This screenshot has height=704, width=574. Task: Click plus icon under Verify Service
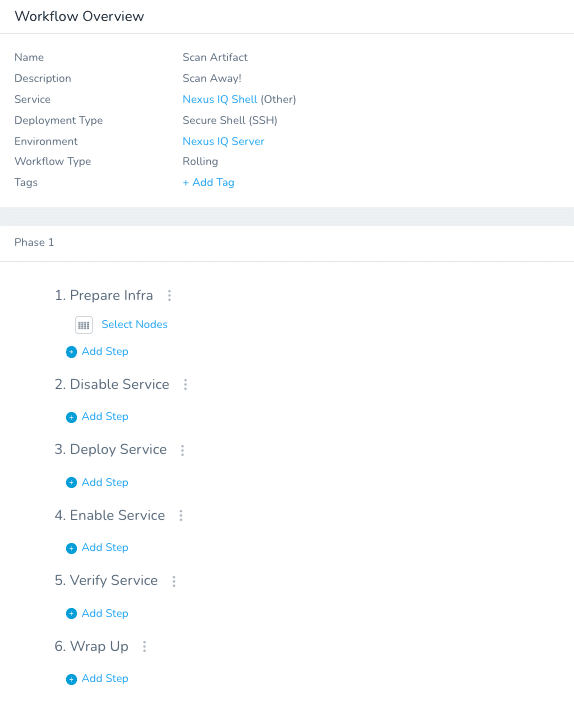pos(71,614)
